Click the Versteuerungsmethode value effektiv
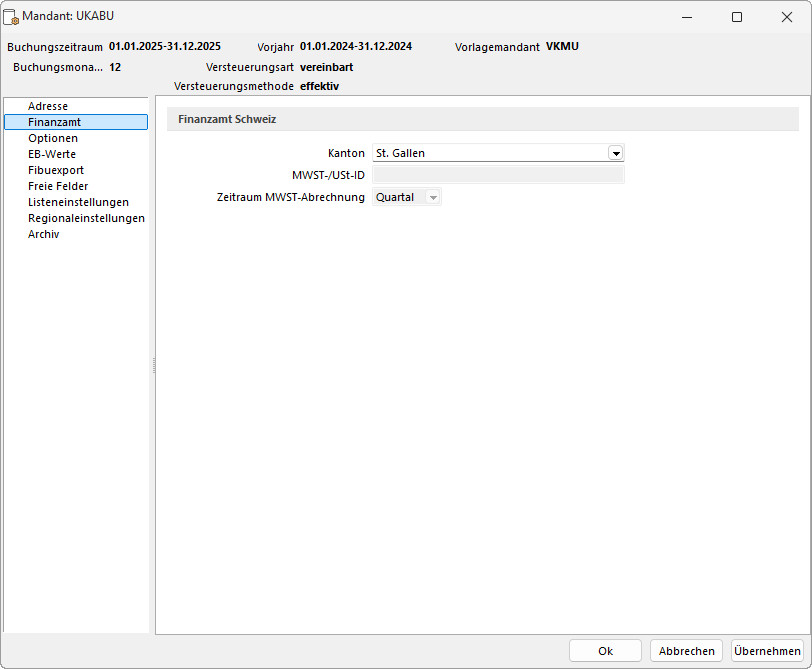This screenshot has height=669, width=812. [x=319, y=86]
